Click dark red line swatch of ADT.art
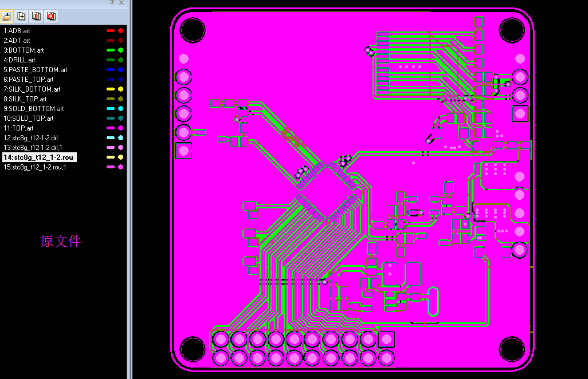Viewport: 588px width, 379px height. 111,41
